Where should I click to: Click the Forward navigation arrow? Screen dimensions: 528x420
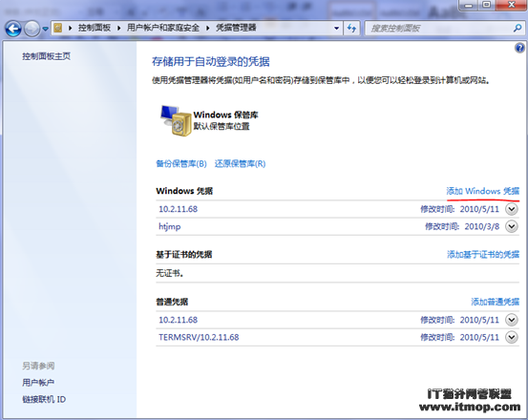pyautogui.click(x=32, y=29)
